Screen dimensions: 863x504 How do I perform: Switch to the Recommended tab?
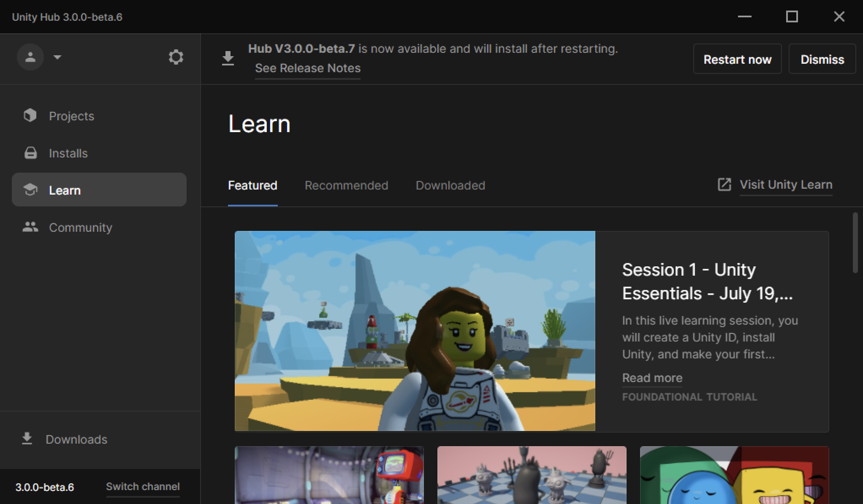[x=346, y=185]
